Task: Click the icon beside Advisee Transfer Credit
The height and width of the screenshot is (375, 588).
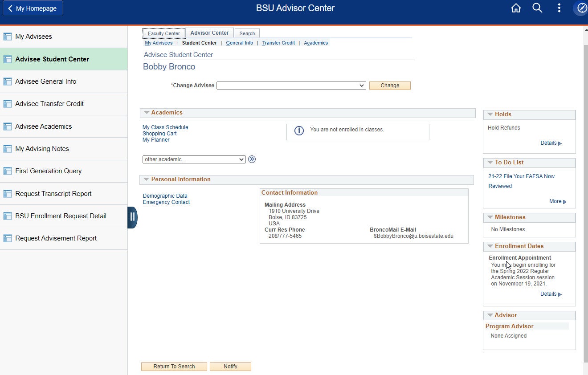Action: point(7,104)
